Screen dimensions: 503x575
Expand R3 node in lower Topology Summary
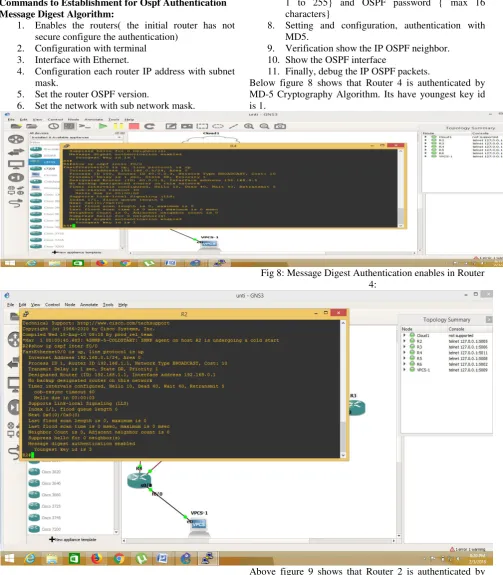(x=405, y=347)
